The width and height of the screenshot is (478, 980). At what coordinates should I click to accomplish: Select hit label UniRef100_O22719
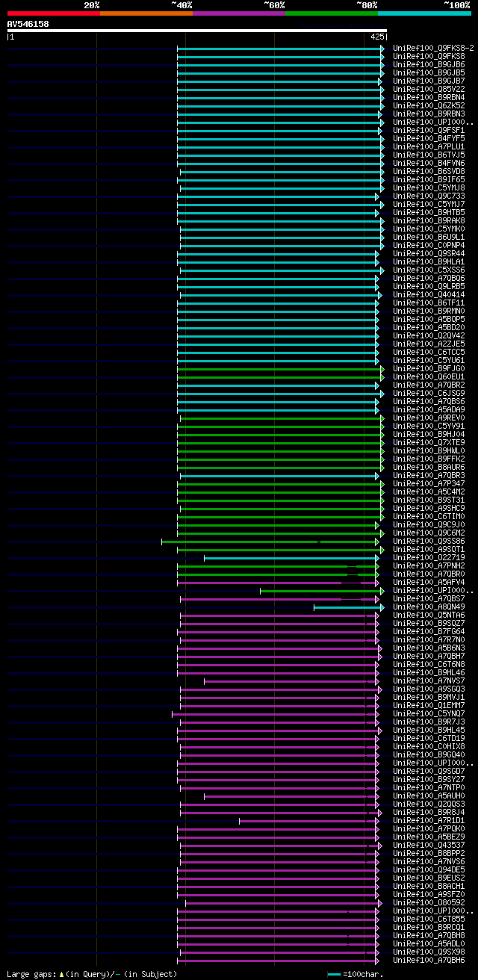pyautogui.click(x=429, y=557)
